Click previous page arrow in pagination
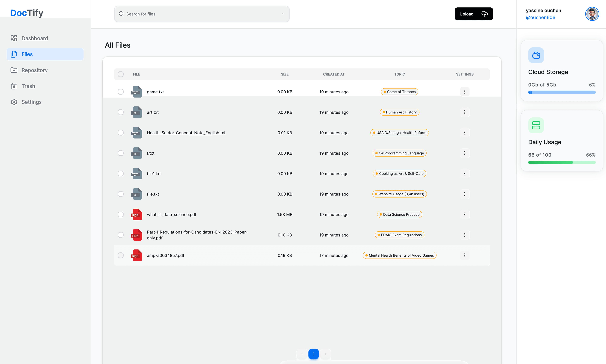The height and width of the screenshot is (364, 606). pyautogui.click(x=302, y=354)
